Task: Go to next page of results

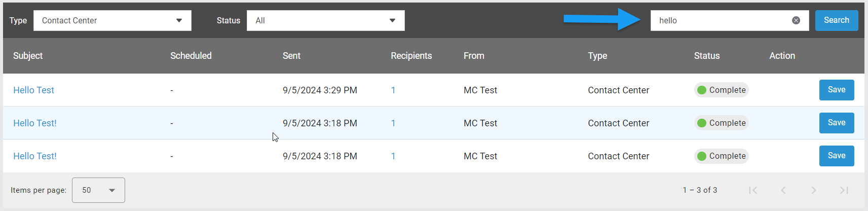Action: tap(814, 190)
